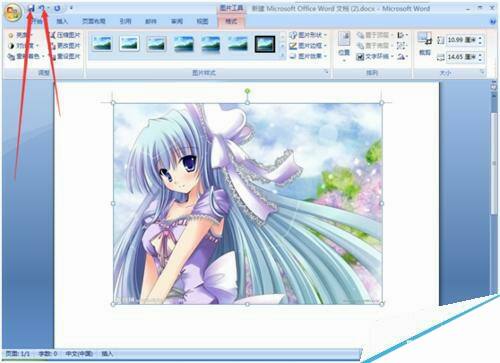The width and height of the screenshot is (500, 363).
Task: Decrease the picture width with the down spinner
Action: 480,60
